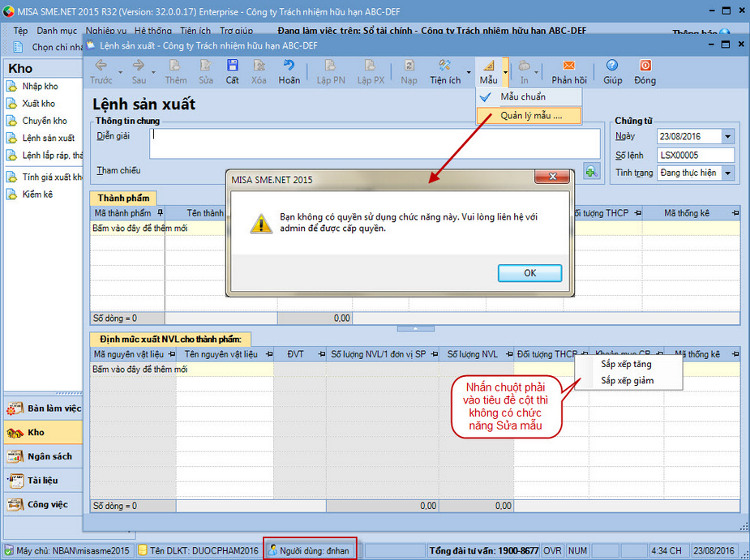Viewport: 750px width, 560px height.
Task: Click the Lập PN toolbar icon
Action: click(331, 72)
